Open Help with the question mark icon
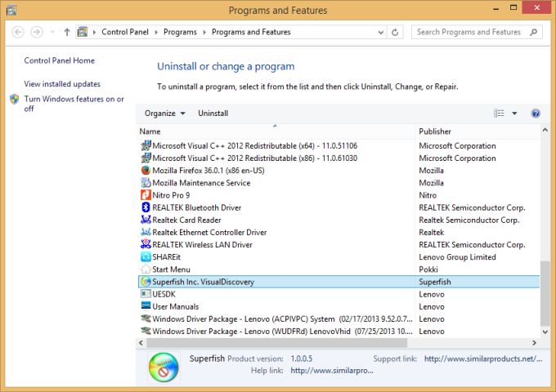The image size is (556, 392). (x=536, y=114)
